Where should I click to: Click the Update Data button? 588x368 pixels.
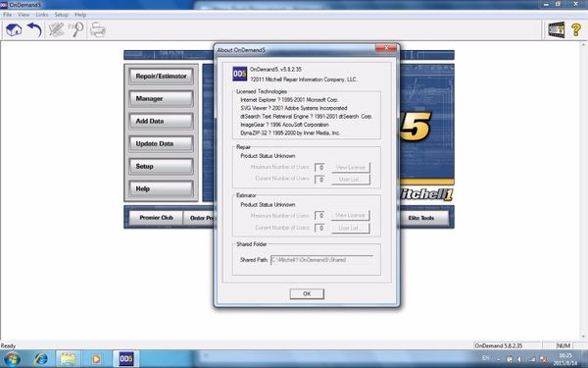pos(162,144)
